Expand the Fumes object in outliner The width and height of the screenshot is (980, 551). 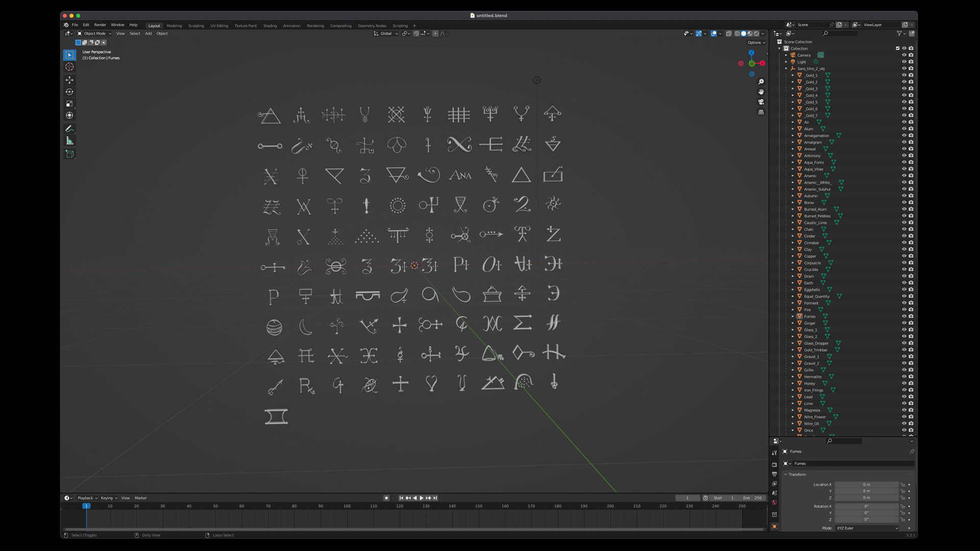pyautogui.click(x=793, y=316)
